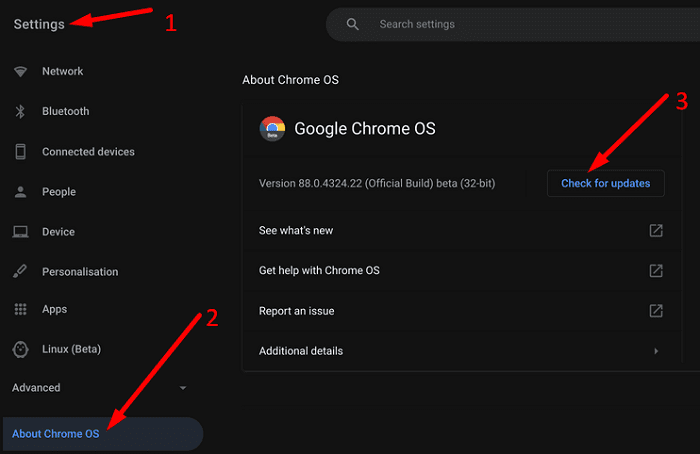The height and width of the screenshot is (454, 700).
Task: Click the Connected devices phone icon
Action: (x=20, y=152)
